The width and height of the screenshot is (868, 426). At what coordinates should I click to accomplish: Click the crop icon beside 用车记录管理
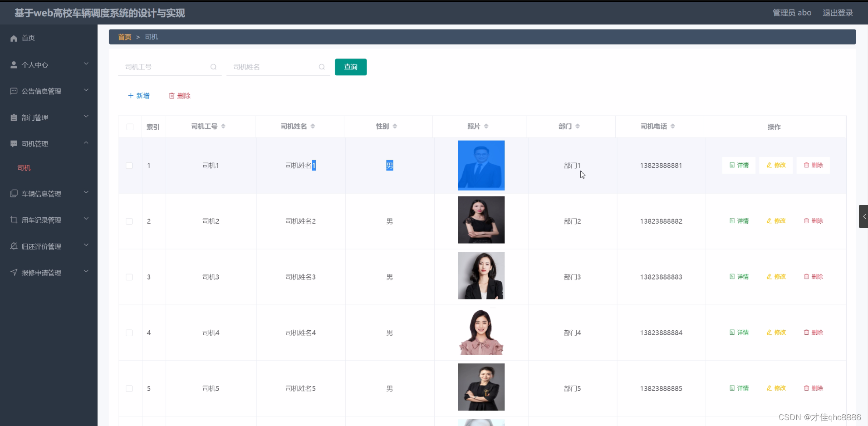click(14, 220)
